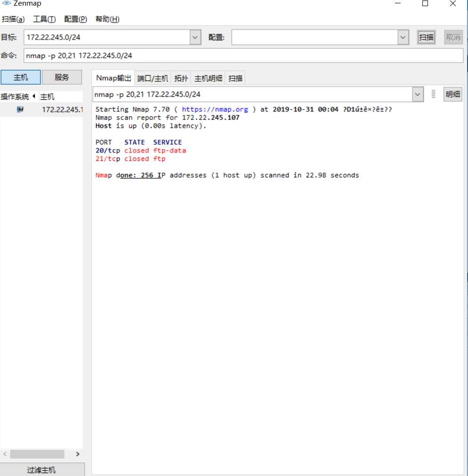
Task: Sort hosts by 主机 column header
Action: [60, 96]
